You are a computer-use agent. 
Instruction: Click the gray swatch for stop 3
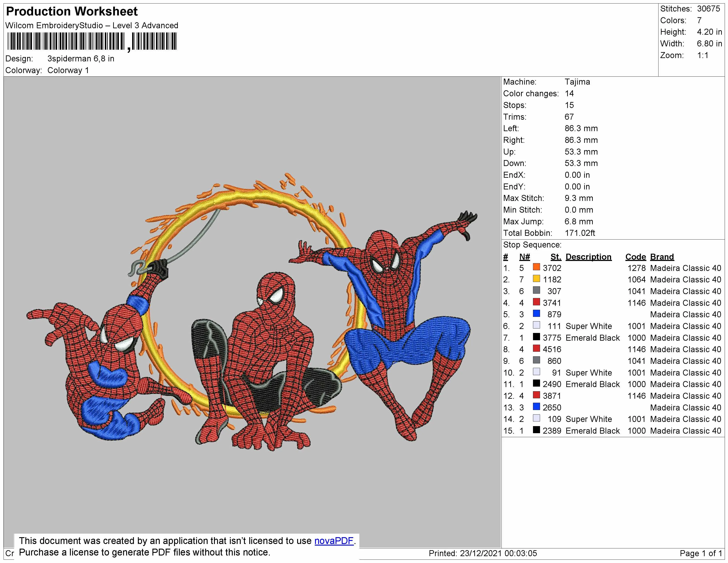536,290
